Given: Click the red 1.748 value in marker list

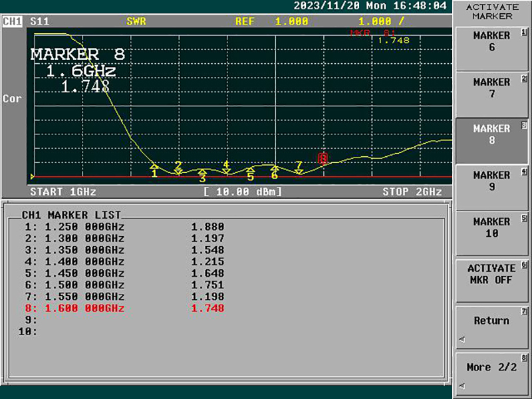Looking at the screenshot, I should [207, 308].
